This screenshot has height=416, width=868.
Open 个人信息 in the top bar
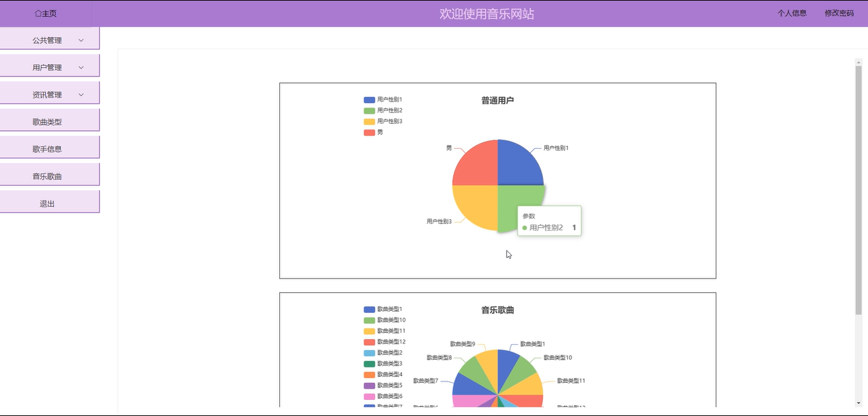click(x=792, y=13)
